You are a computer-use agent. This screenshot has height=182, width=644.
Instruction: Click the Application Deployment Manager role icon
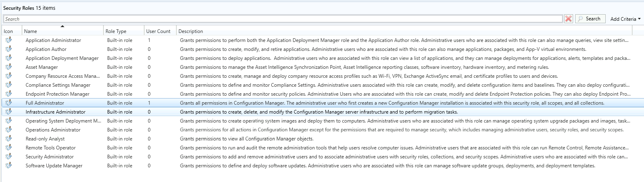[x=9, y=58]
